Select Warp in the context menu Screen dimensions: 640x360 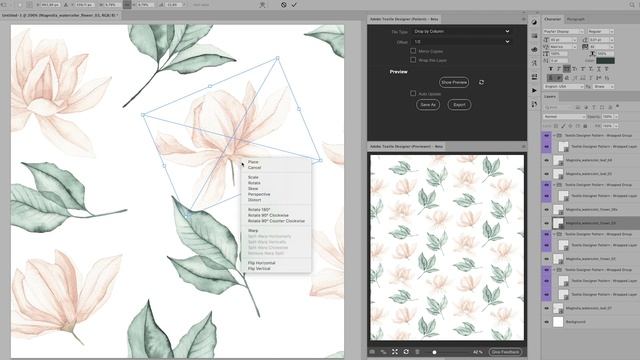(x=253, y=231)
